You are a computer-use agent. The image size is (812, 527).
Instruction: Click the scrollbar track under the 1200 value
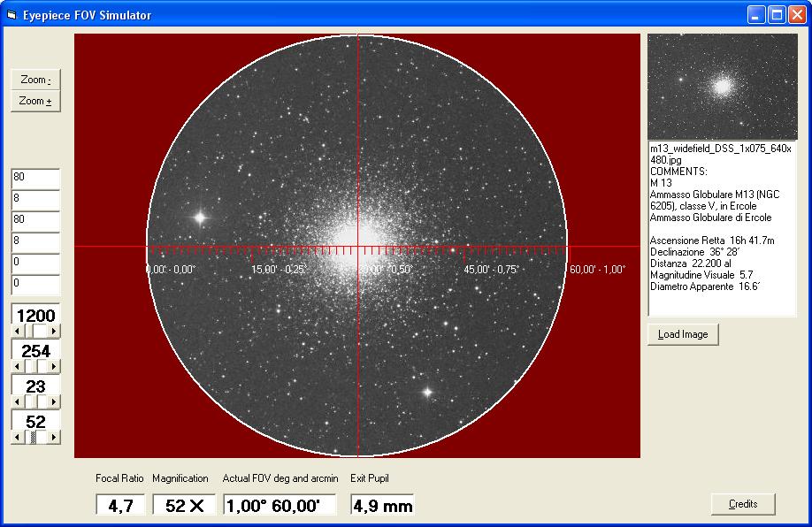click(x=35, y=331)
